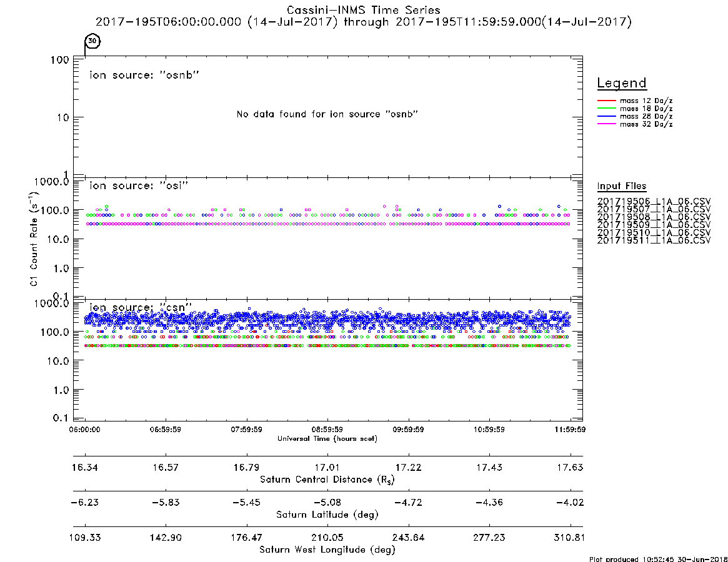Click the blue mass 28 Da/z legend line
This screenshot has width=728, height=562.
click(606, 117)
